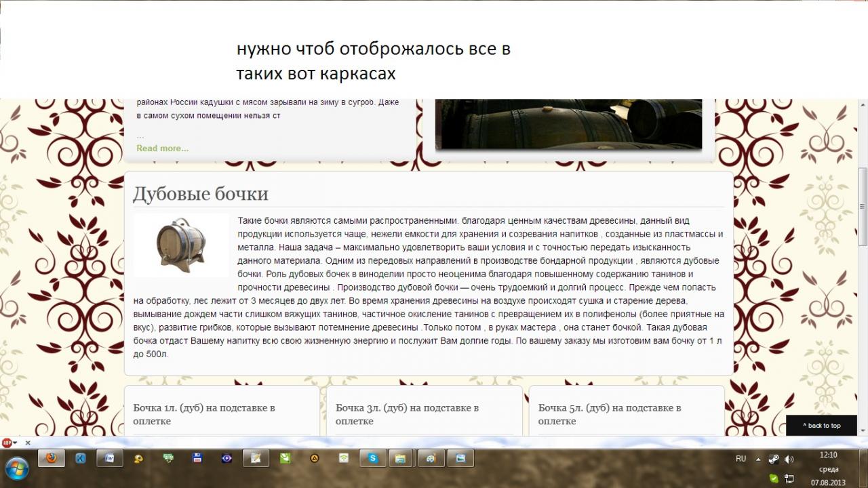This screenshot has width=868, height=488.
Task: Click the blue floppy disk taskbar icon
Action: pyautogui.click(x=197, y=458)
